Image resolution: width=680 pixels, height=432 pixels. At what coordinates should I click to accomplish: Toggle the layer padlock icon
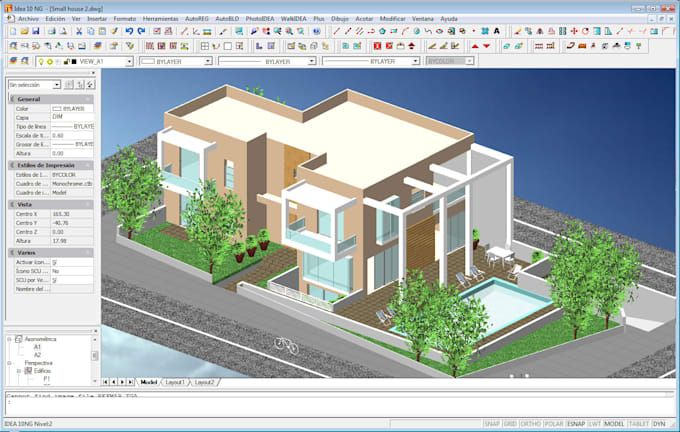[x=66, y=62]
